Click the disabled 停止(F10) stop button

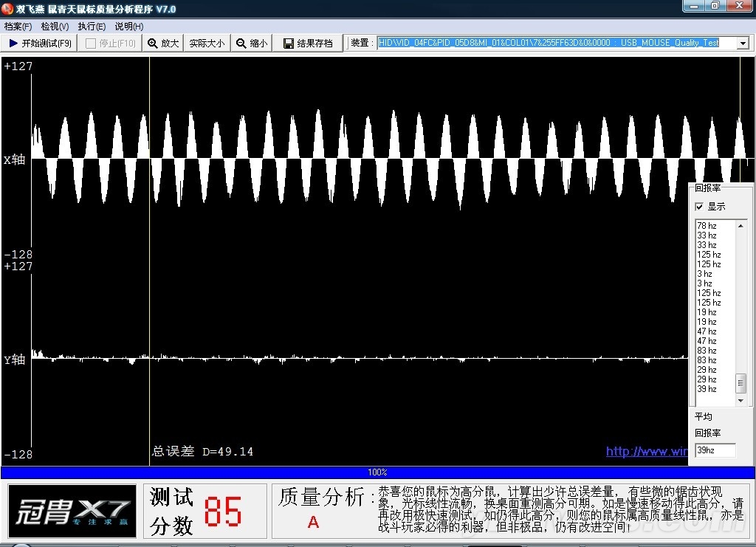[x=111, y=44]
